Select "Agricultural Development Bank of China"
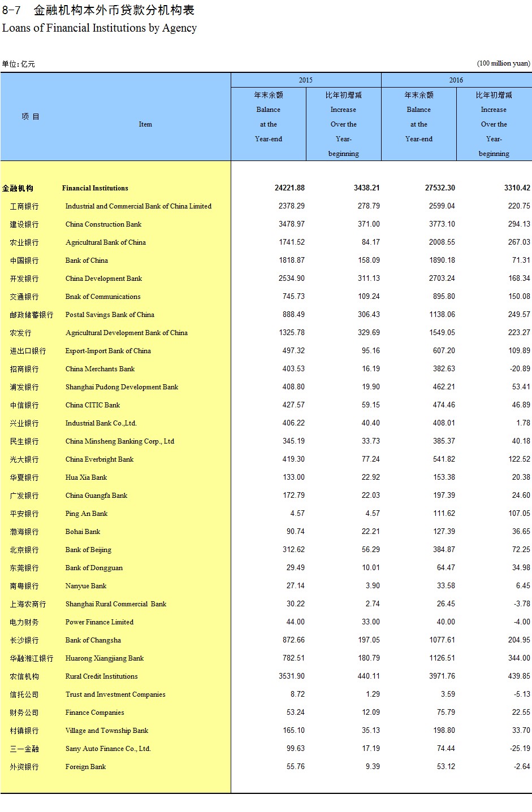532x812 pixels. [x=127, y=333]
